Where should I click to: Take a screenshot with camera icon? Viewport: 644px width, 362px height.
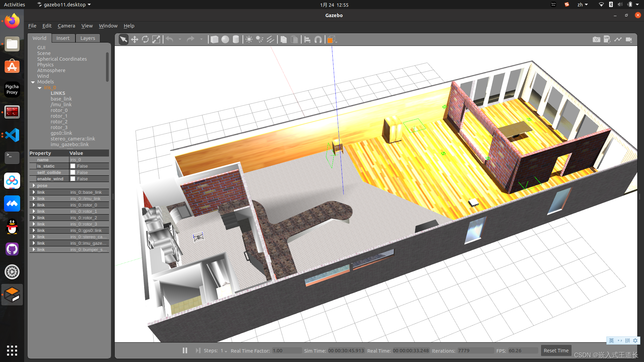point(596,40)
